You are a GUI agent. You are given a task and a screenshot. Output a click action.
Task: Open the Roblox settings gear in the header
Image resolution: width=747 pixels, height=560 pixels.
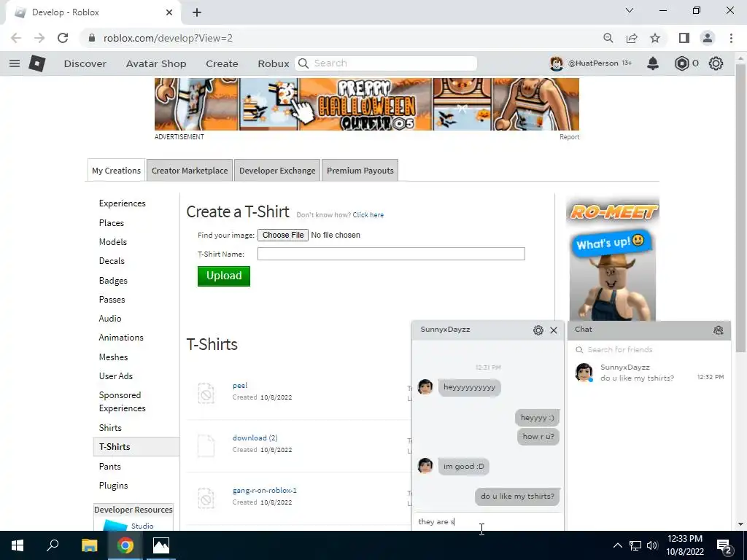(x=716, y=63)
